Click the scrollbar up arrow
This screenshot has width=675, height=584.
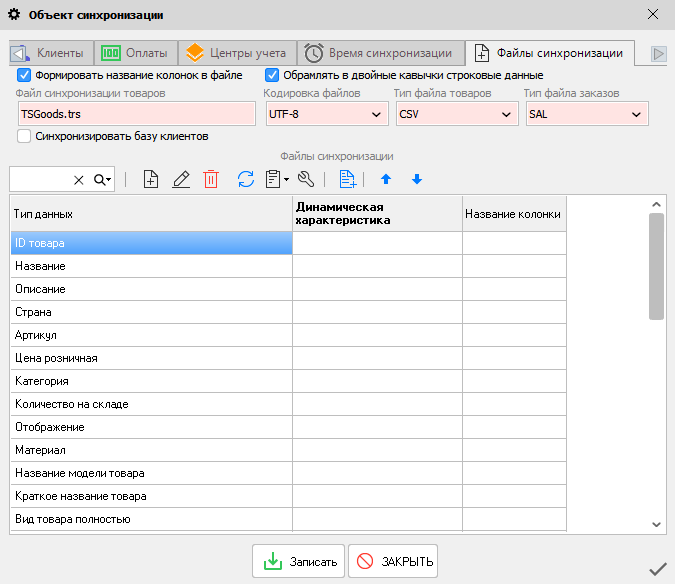click(656, 204)
